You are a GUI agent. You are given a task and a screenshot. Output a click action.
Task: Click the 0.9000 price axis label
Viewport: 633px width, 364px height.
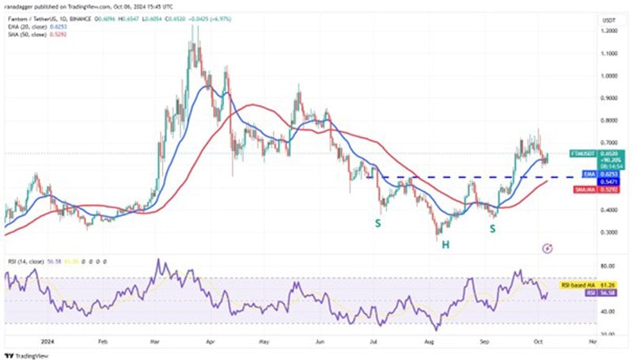click(608, 98)
